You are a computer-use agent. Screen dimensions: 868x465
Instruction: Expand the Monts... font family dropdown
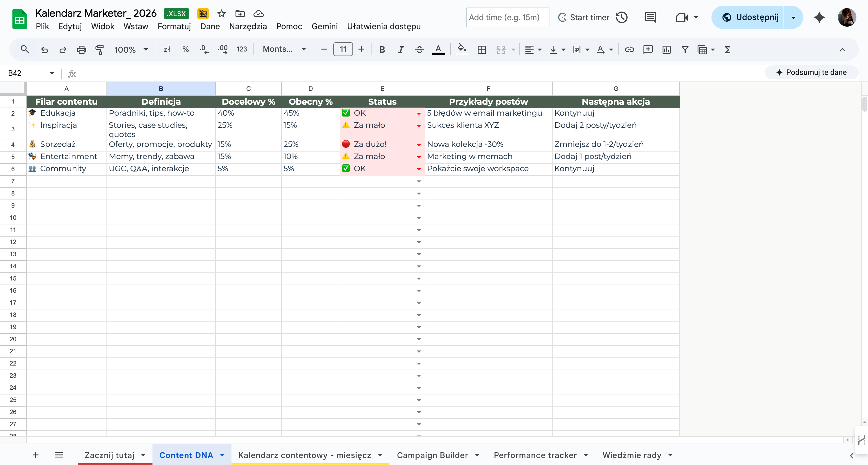click(285, 49)
